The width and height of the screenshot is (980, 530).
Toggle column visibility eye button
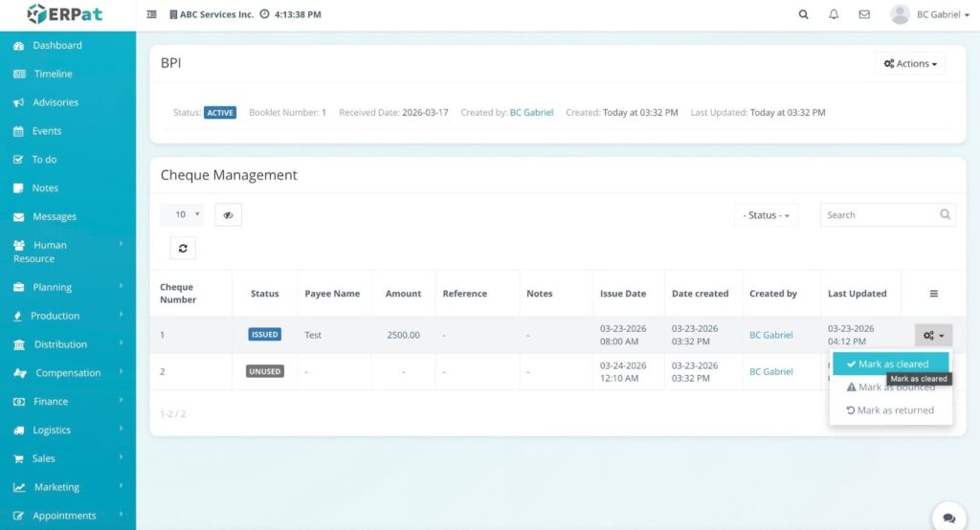228,215
